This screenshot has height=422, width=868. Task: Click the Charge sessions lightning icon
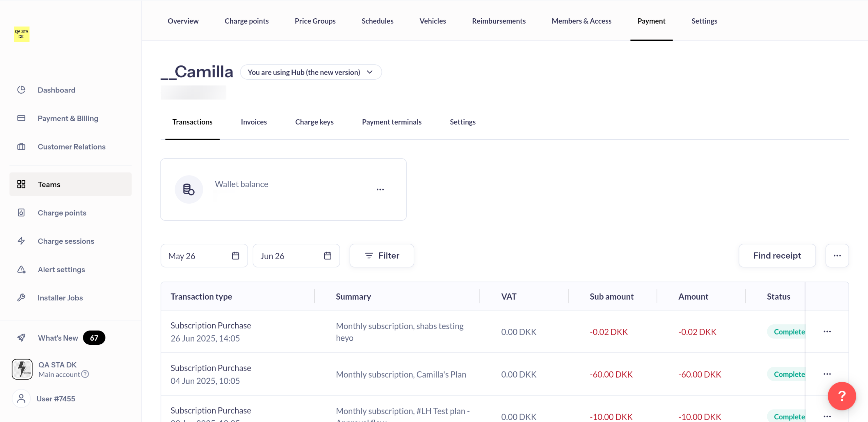coord(21,241)
